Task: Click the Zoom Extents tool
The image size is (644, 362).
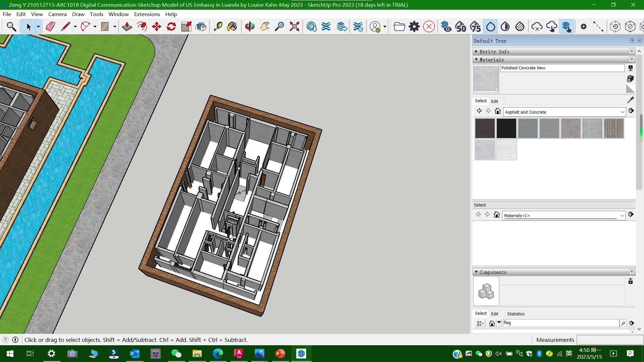Action: (x=294, y=26)
